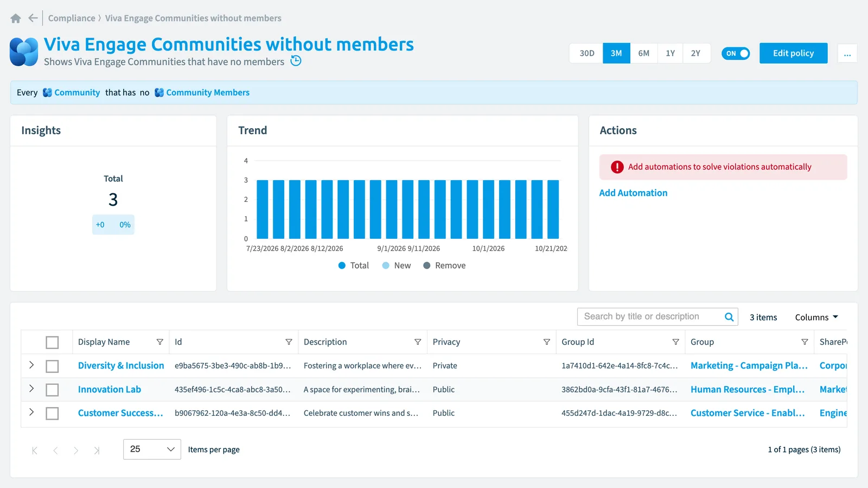Open the Columns dropdown
The width and height of the screenshot is (868, 488).
pos(816,318)
